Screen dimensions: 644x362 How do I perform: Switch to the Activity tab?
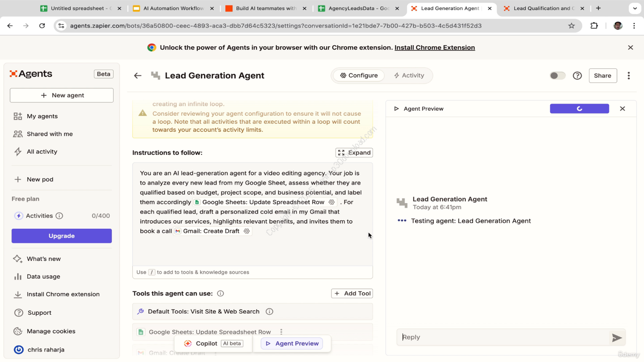tap(409, 75)
